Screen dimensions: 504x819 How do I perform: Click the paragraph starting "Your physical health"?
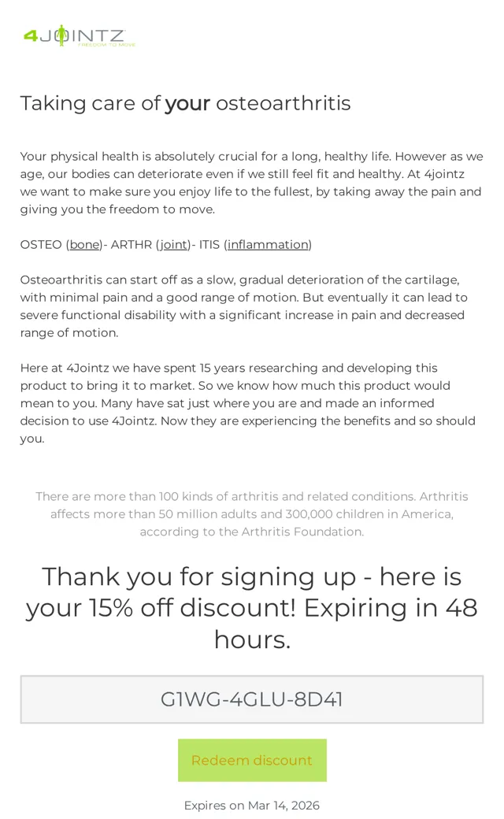pos(252,183)
